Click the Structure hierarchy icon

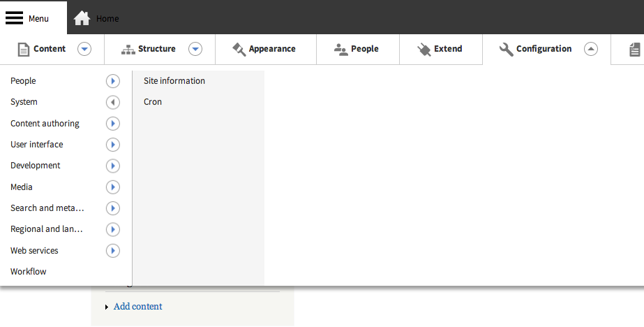coord(128,50)
